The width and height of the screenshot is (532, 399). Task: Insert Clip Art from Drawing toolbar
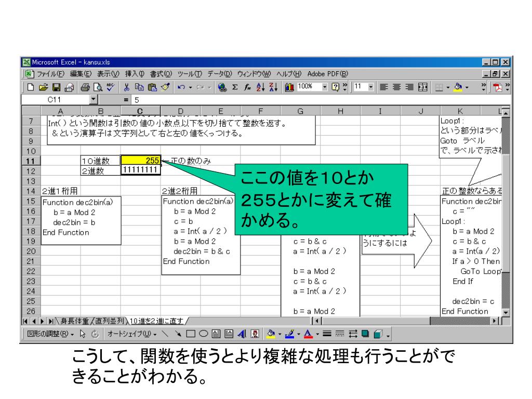pos(255,334)
